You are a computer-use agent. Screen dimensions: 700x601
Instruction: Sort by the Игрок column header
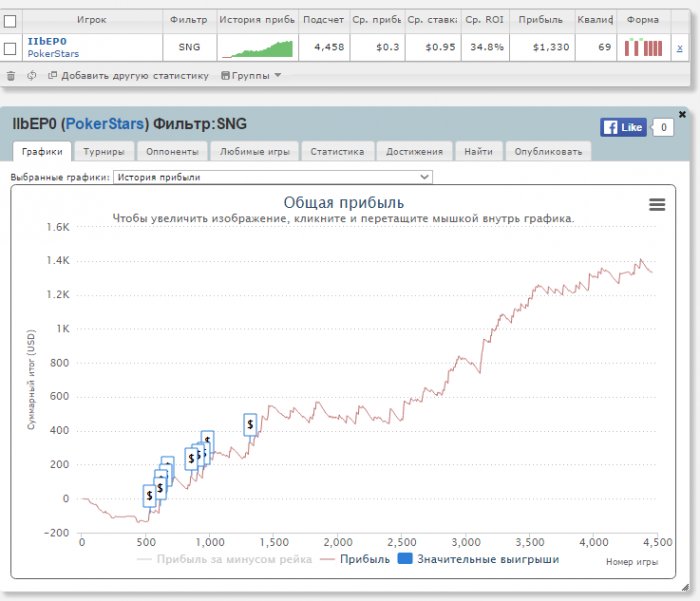[x=92, y=20]
